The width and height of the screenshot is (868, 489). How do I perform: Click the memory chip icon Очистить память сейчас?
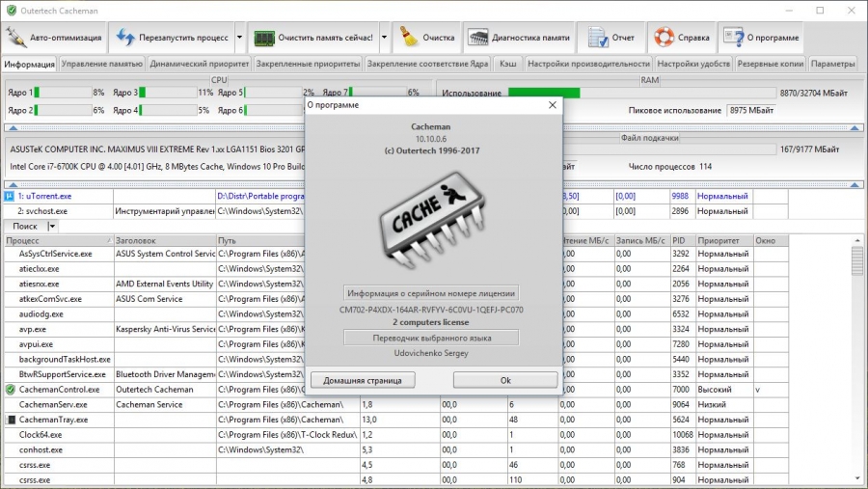264,38
